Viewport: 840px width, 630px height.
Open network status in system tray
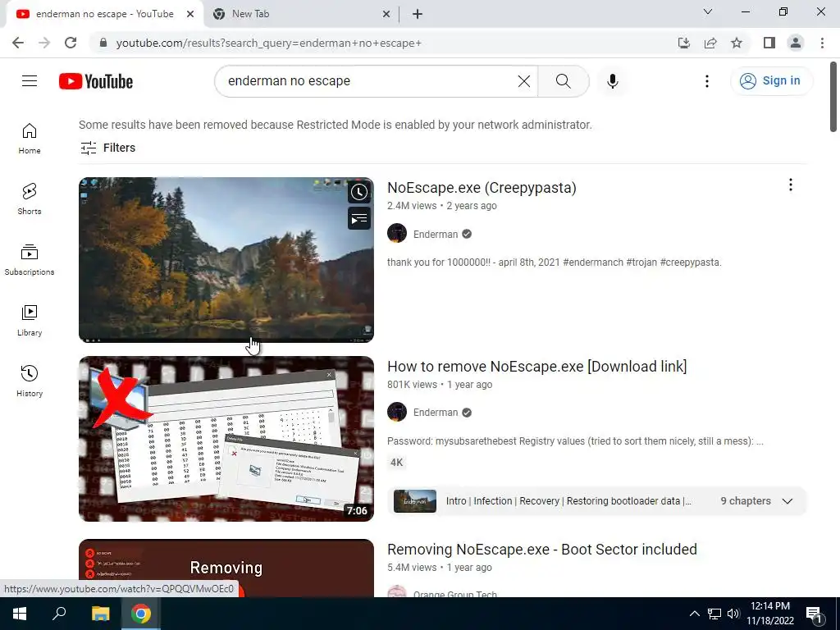(714, 614)
